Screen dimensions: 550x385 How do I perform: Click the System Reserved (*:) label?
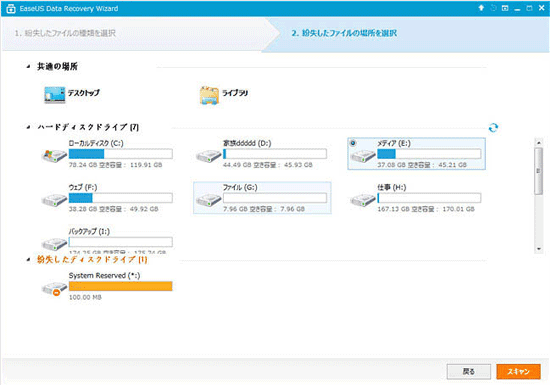click(x=104, y=276)
